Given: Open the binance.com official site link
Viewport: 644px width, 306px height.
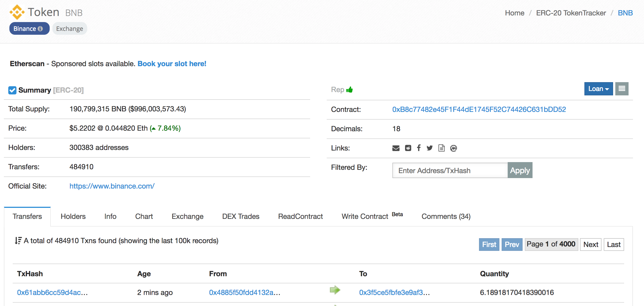Looking at the screenshot, I should (x=112, y=186).
